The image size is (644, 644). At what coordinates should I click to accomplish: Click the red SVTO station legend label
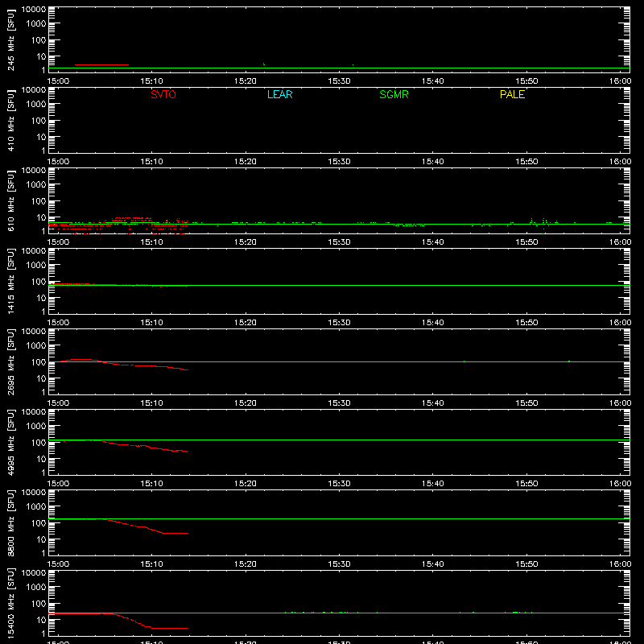(163, 94)
